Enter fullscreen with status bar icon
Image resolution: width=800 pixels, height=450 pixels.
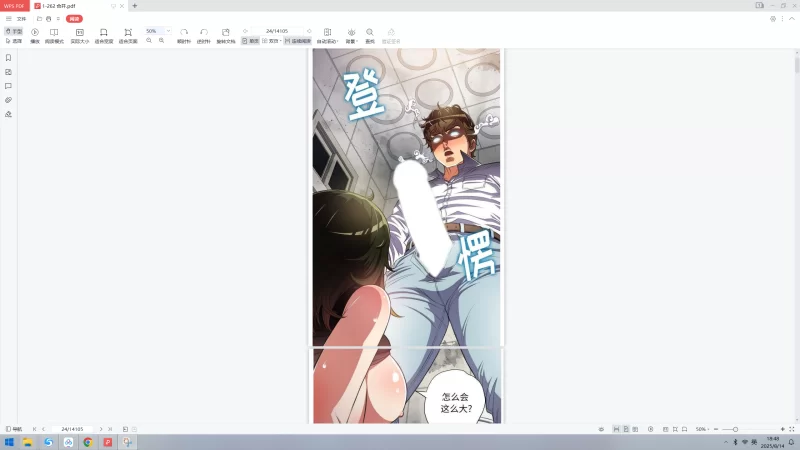pos(792,429)
